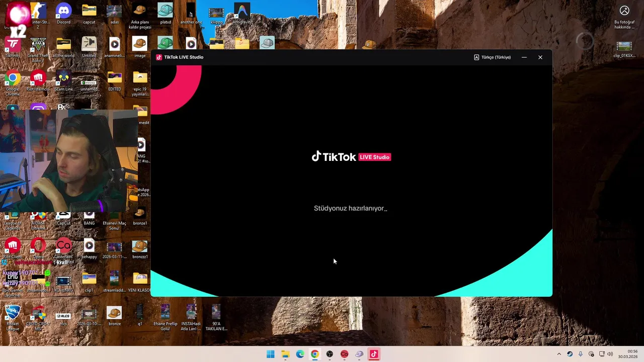Open the capcut folder on desktop
Screen dimensions: 644x362
[x=89, y=14]
